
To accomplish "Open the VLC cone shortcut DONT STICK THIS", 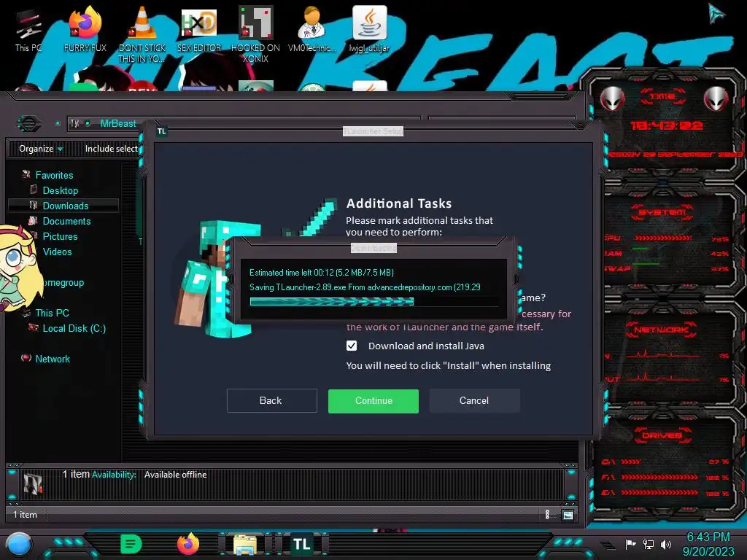I will pos(142,34).
